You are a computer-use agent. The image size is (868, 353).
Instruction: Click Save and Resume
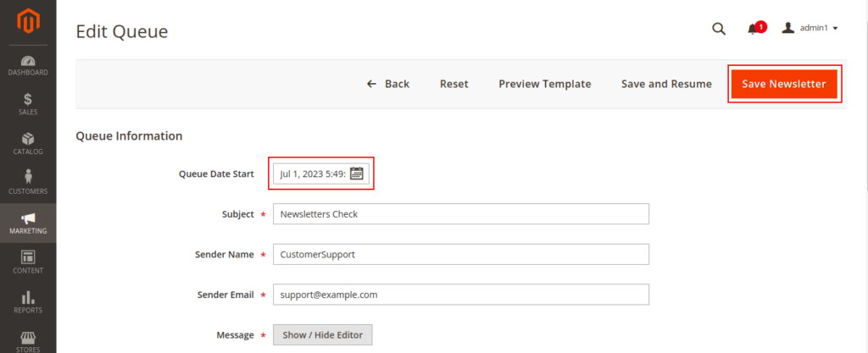click(666, 84)
